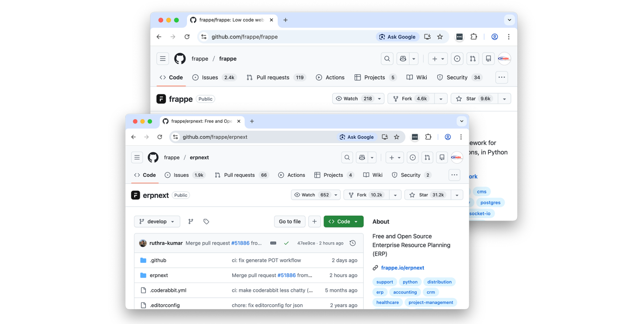Click the pull requests icon in the navbar
The width and height of the screenshot is (644, 324).
point(427,157)
